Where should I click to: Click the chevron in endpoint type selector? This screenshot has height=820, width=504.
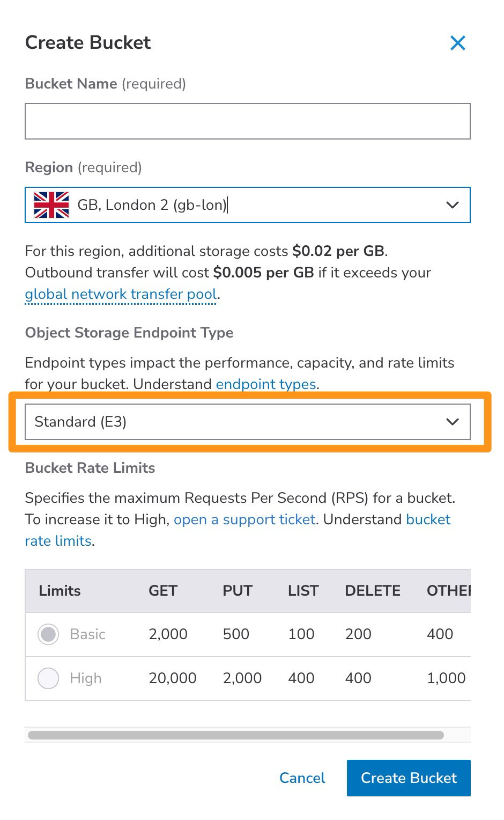tap(453, 422)
